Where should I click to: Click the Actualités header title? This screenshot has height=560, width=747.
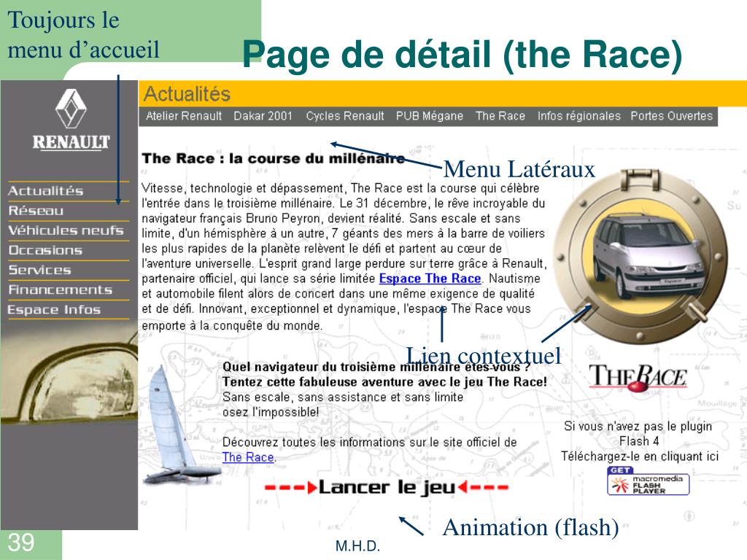point(187,94)
